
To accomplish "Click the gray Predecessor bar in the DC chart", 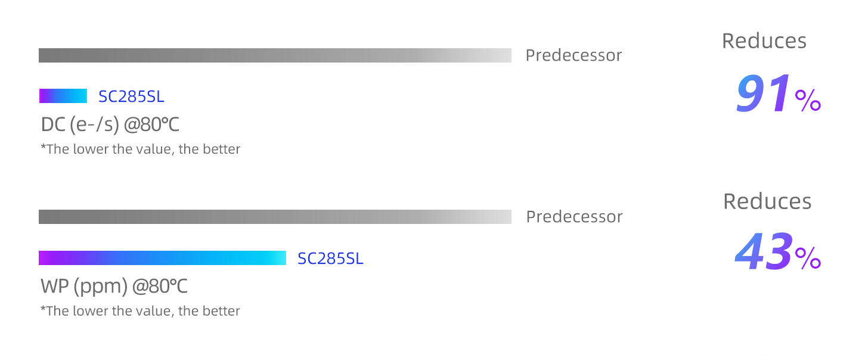I will 275,55.
